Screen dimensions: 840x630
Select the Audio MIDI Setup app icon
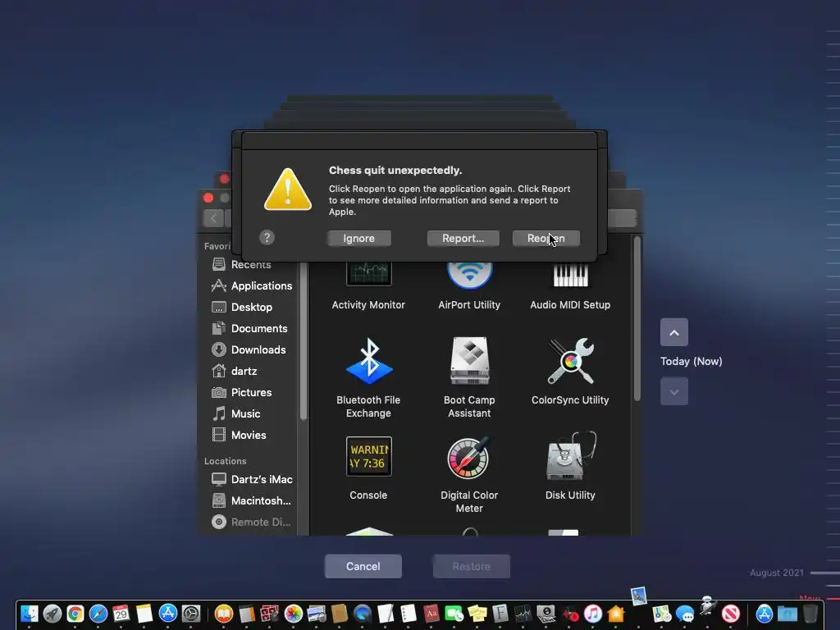[x=571, y=276]
